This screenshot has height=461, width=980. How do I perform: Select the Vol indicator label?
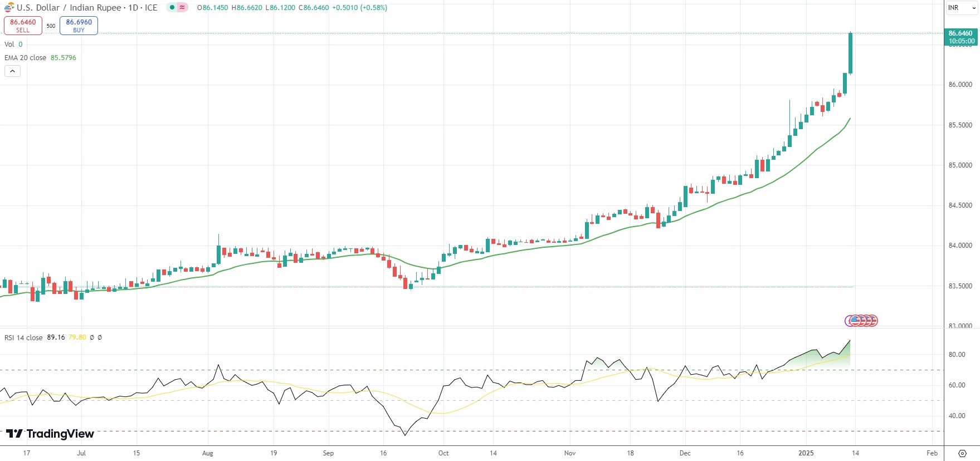(x=9, y=45)
